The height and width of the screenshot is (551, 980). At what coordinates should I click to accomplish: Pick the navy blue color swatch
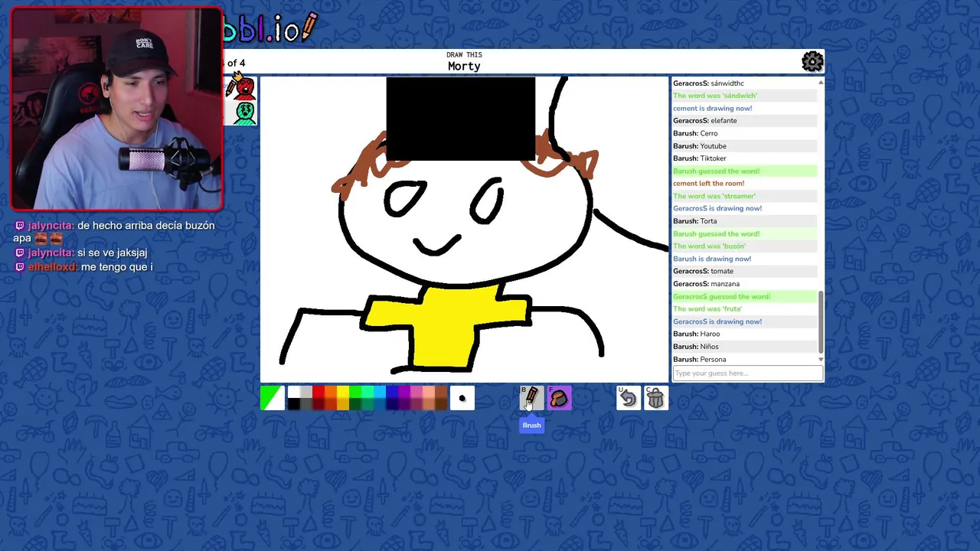pyautogui.click(x=392, y=404)
